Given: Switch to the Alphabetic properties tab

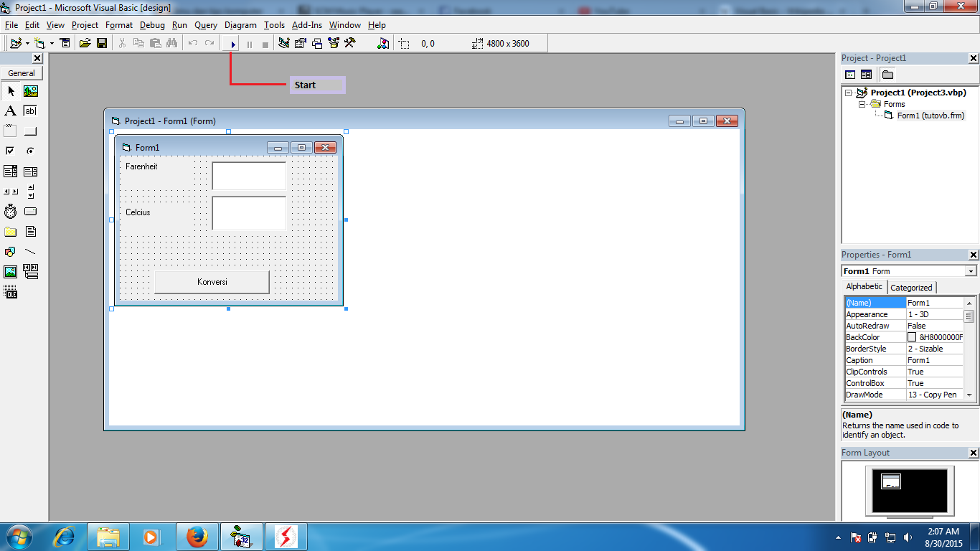Looking at the screenshot, I should [x=864, y=286].
